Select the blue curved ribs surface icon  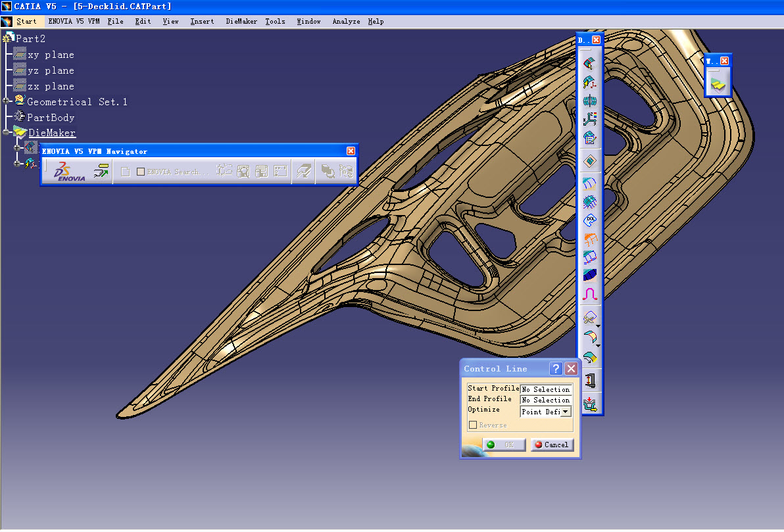pos(590,183)
